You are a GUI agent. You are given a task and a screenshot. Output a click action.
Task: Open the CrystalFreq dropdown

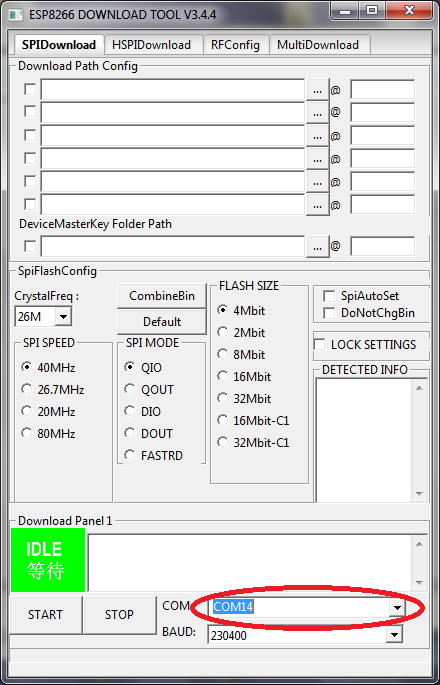(63, 317)
